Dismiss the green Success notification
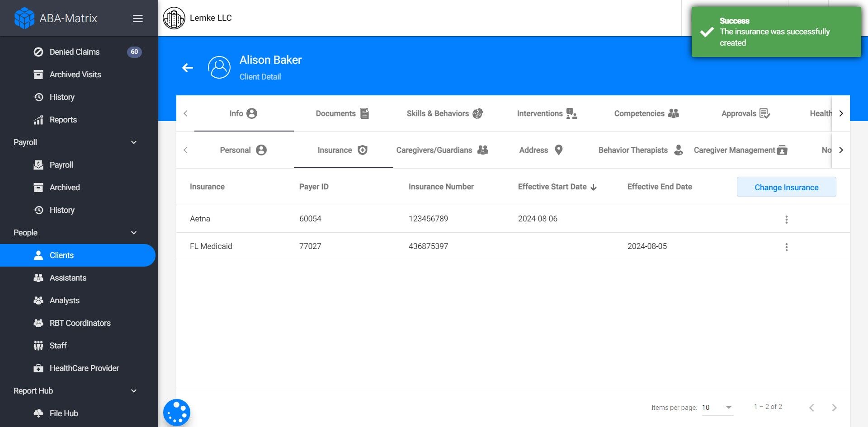The width and height of the screenshot is (868, 427). pos(776,32)
